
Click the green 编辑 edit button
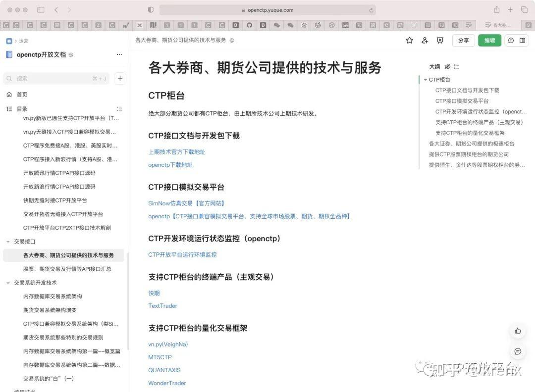[489, 40]
